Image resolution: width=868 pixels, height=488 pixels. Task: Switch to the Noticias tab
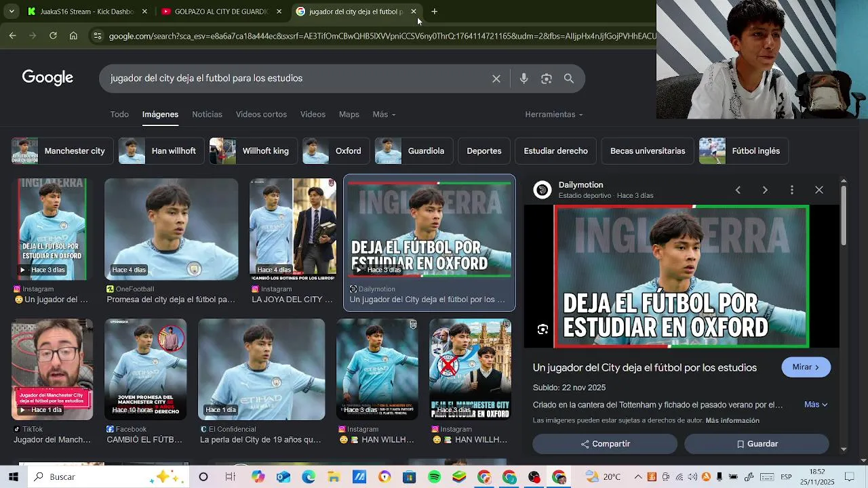(207, 115)
